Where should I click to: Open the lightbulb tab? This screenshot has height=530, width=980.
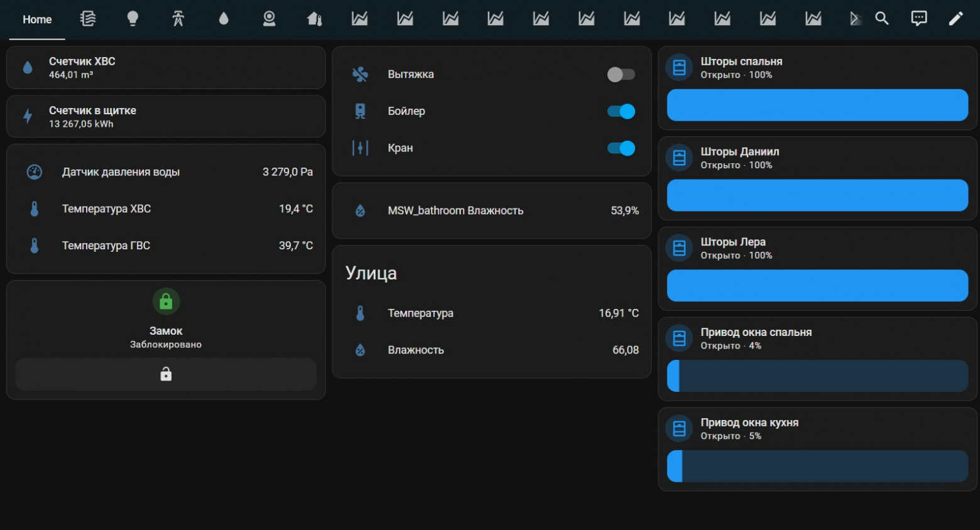click(133, 19)
